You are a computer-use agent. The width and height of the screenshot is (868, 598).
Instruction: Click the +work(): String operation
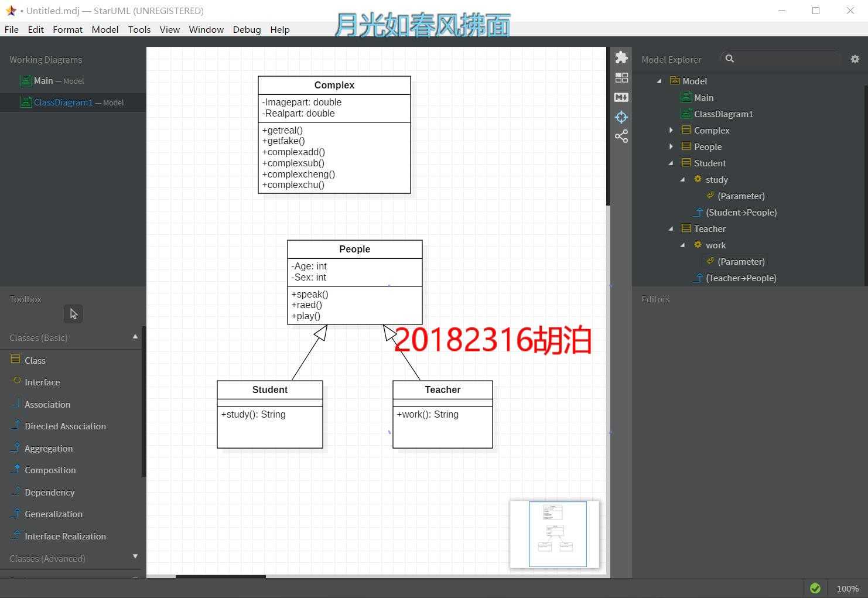(x=428, y=414)
